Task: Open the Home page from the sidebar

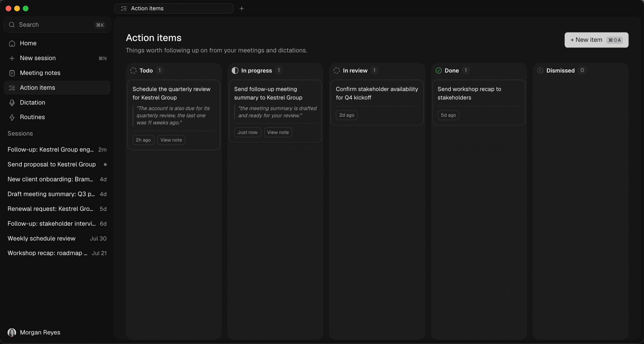Action: click(57, 43)
